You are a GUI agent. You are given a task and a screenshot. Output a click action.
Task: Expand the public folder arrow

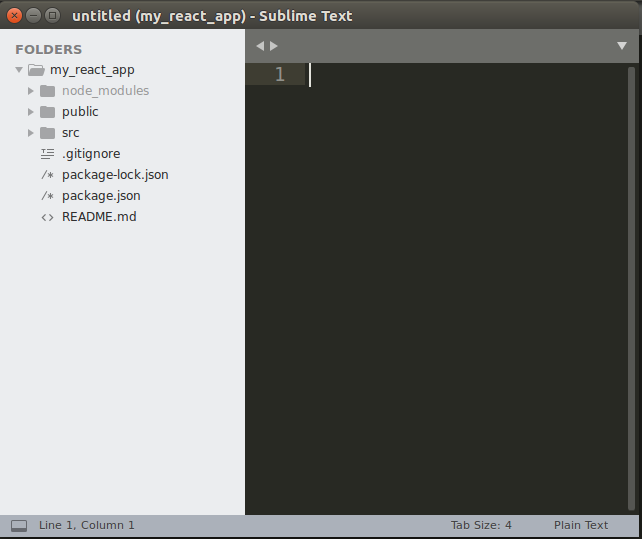(x=31, y=112)
